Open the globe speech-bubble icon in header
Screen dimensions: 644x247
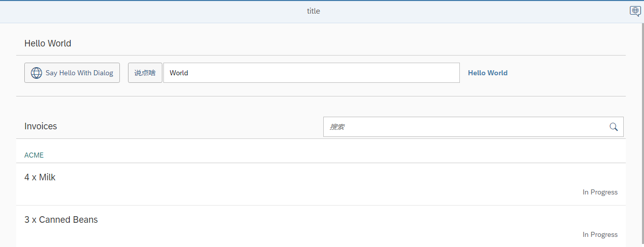(635, 11)
